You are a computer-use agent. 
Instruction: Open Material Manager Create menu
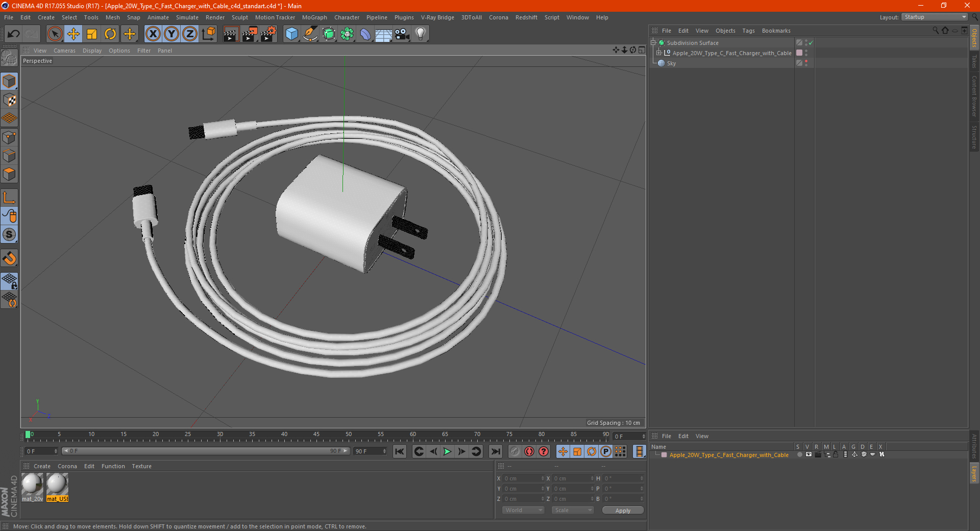pyautogui.click(x=42, y=466)
